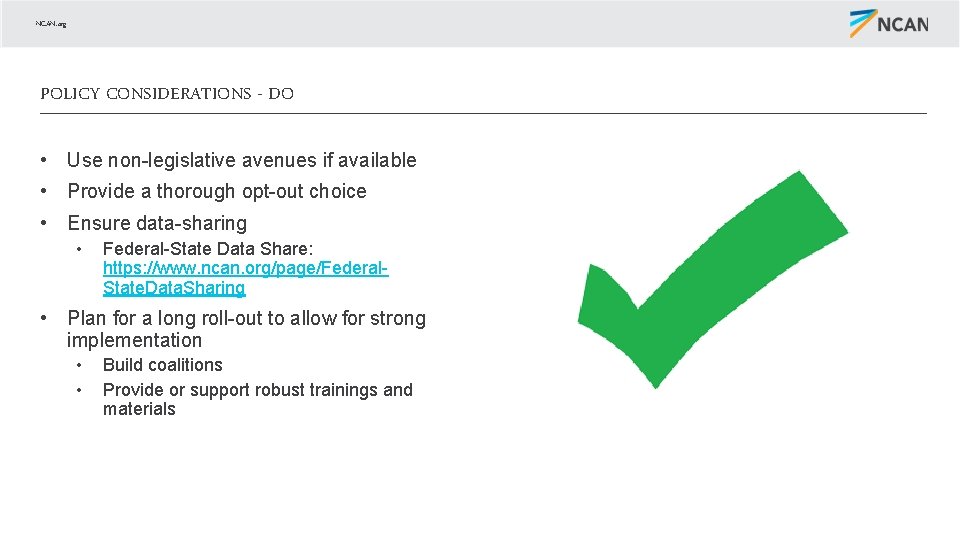Screen dimensions: 960x540
Task: Click the 'Use non-legislative avenues' bullet
Action: click(242, 160)
